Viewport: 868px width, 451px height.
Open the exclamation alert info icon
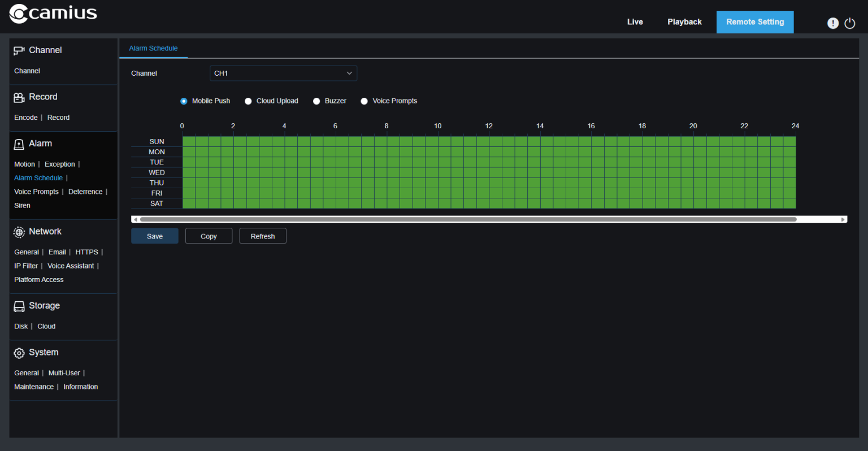click(832, 23)
